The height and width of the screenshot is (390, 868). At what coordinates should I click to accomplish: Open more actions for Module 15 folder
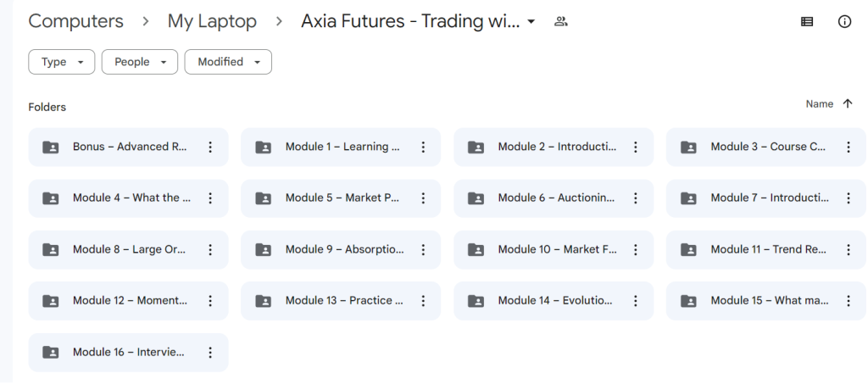pyautogui.click(x=848, y=300)
